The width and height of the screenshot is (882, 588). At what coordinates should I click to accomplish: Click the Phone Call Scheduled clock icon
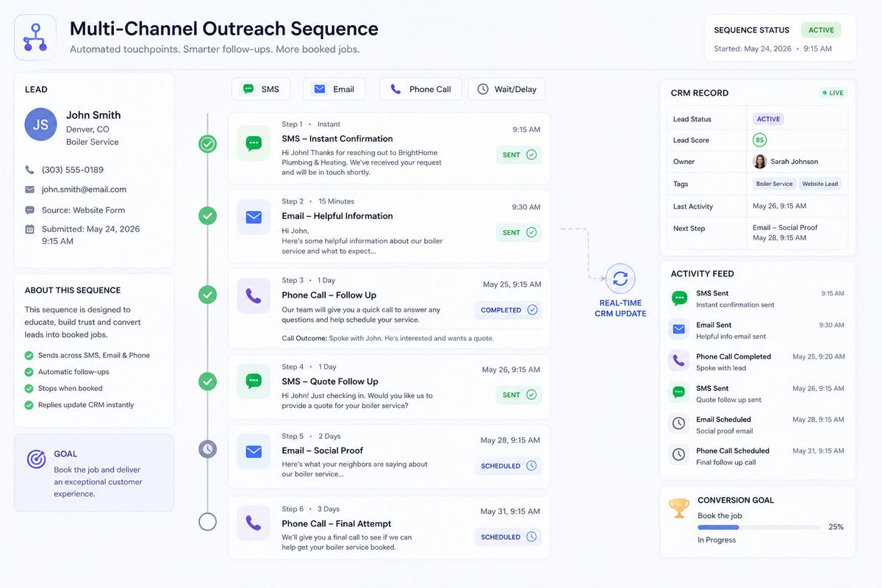679,455
